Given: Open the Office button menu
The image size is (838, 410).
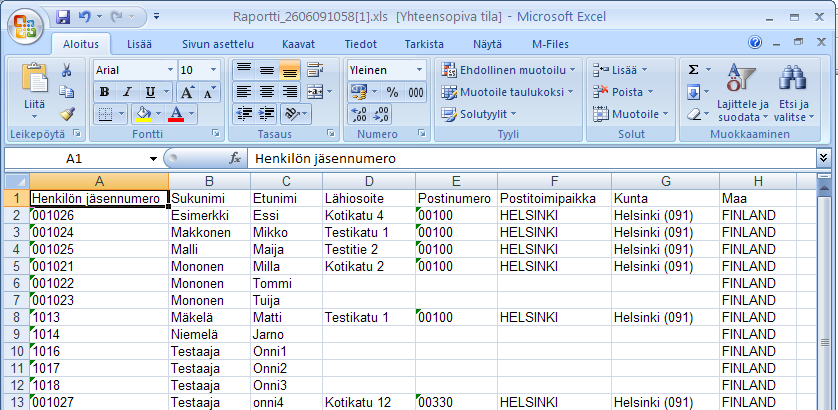Looking at the screenshot, I should coord(25,26).
